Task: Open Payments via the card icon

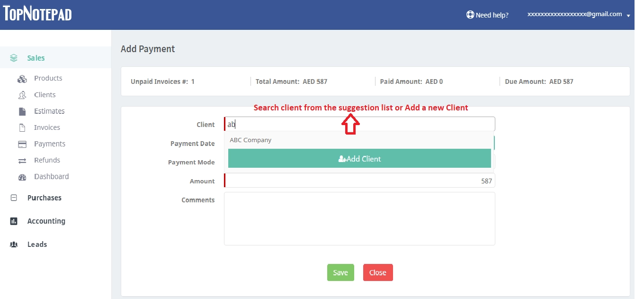Action: tap(22, 144)
